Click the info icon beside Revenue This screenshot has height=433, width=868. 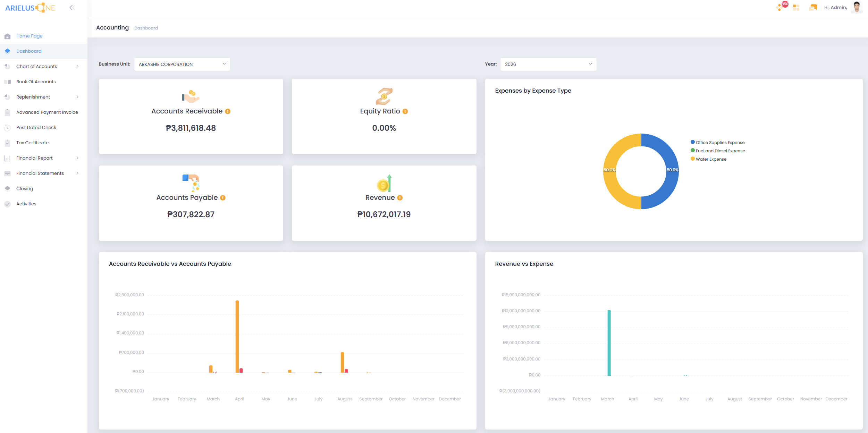[x=400, y=198]
